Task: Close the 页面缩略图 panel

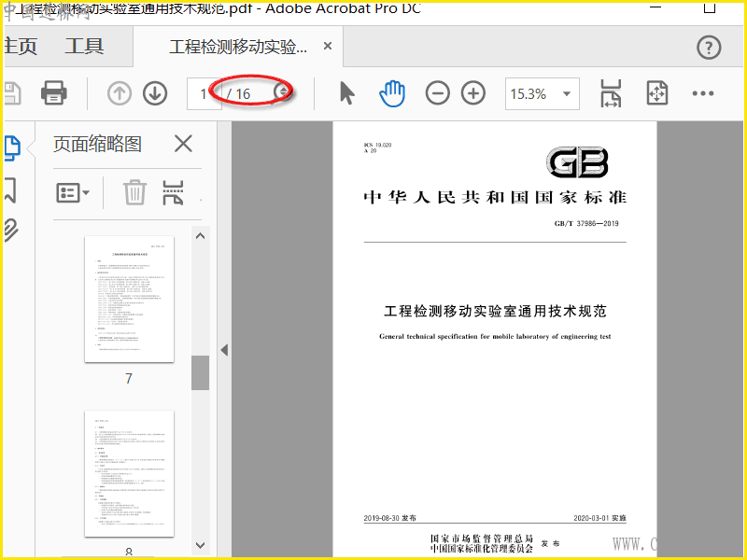Action: [x=183, y=144]
